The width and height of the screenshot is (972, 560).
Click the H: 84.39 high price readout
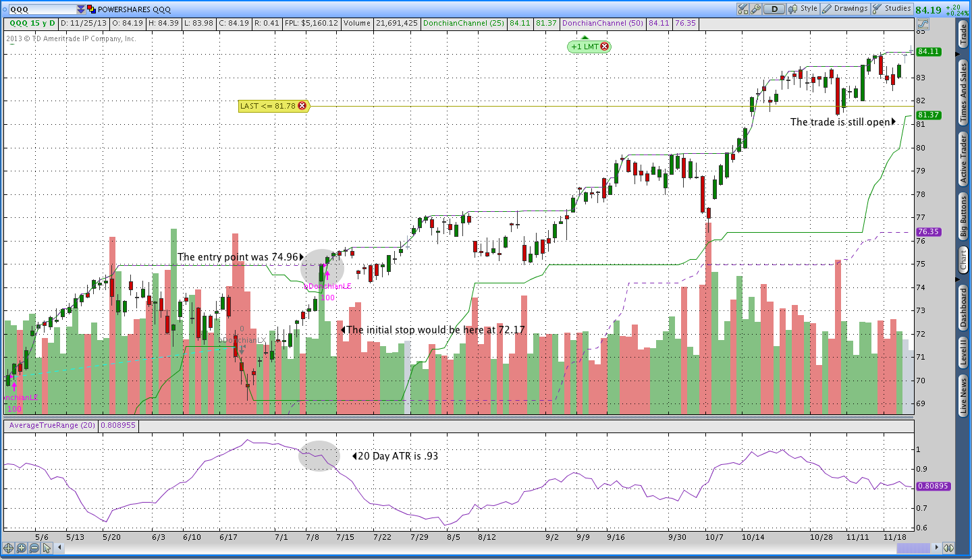163,23
